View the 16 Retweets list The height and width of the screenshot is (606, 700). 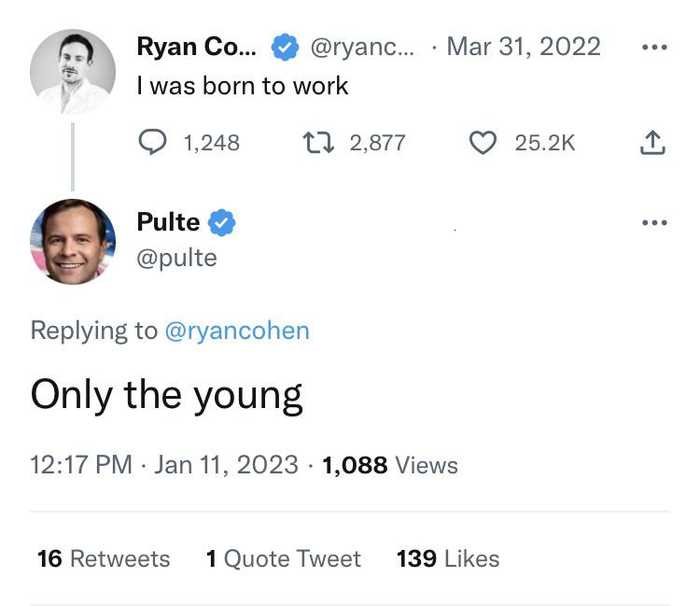point(104,558)
